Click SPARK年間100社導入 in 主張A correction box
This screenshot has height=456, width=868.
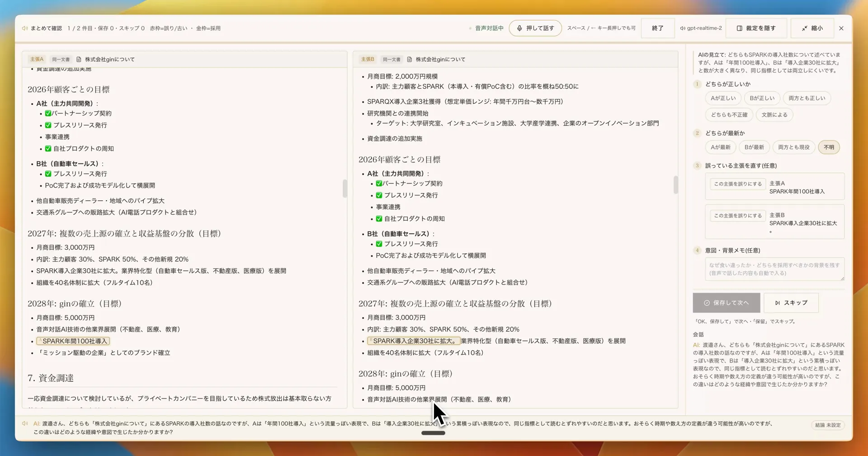click(797, 192)
